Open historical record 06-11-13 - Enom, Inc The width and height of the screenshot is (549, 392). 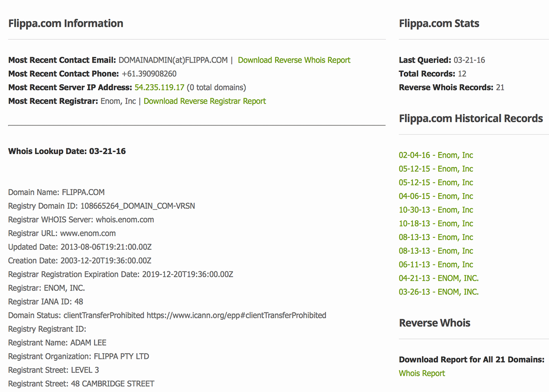tap(436, 264)
